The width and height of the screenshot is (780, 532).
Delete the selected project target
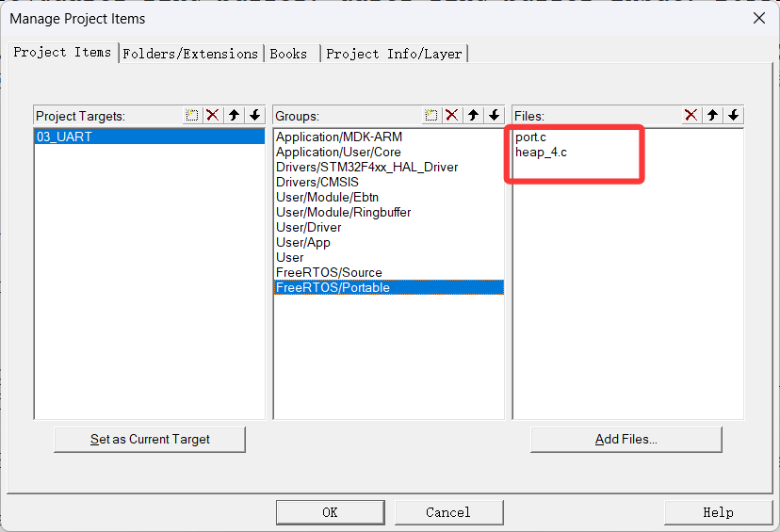(x=212, y=116)
